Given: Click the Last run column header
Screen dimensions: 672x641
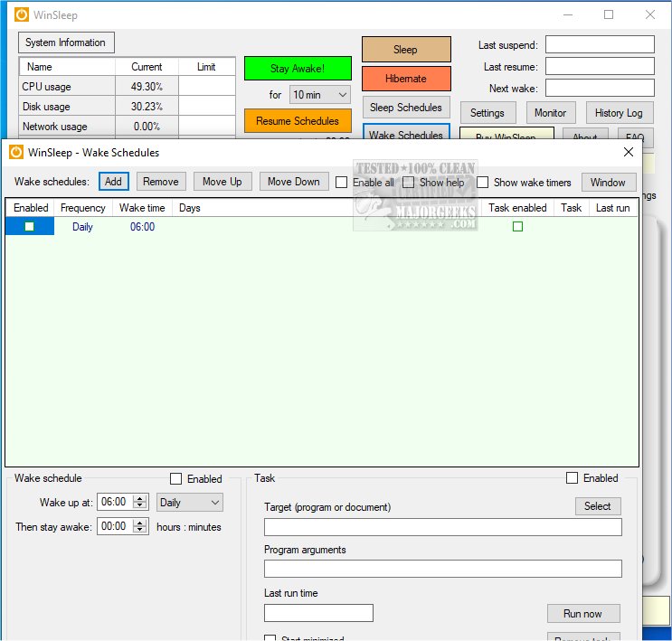Looking at the screenshot, I should pyautogui.click(x=613, y=208).
